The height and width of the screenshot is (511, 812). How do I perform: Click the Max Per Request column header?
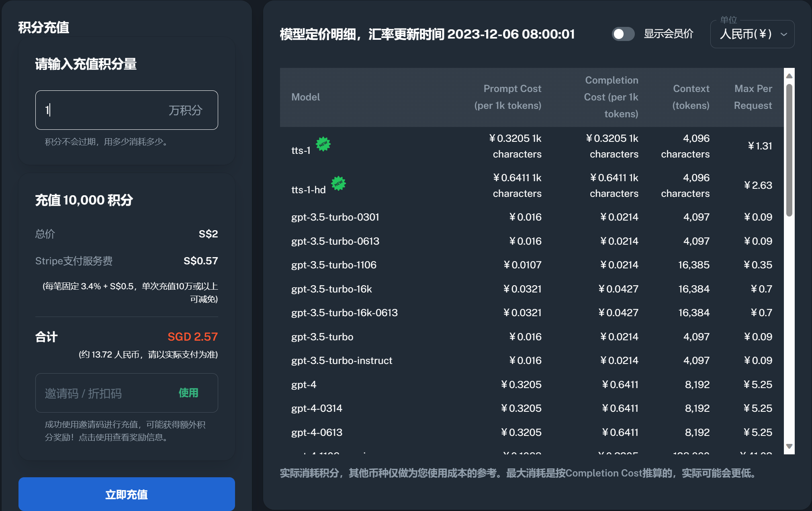click(753, 97)
